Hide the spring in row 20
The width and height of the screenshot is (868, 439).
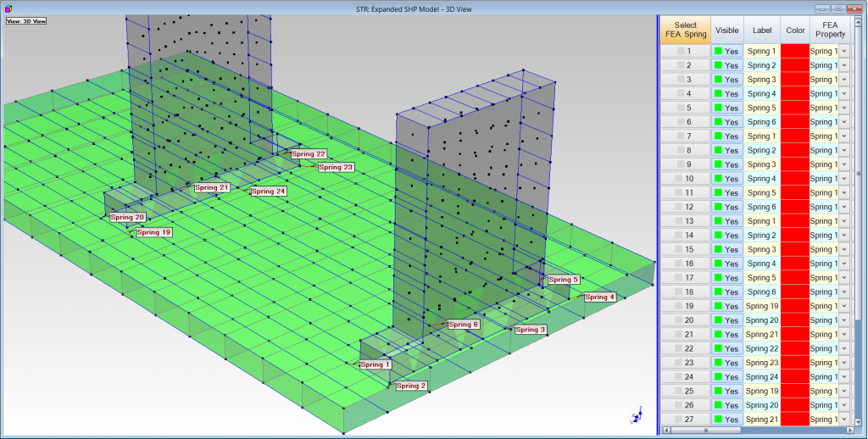point(727,320)
